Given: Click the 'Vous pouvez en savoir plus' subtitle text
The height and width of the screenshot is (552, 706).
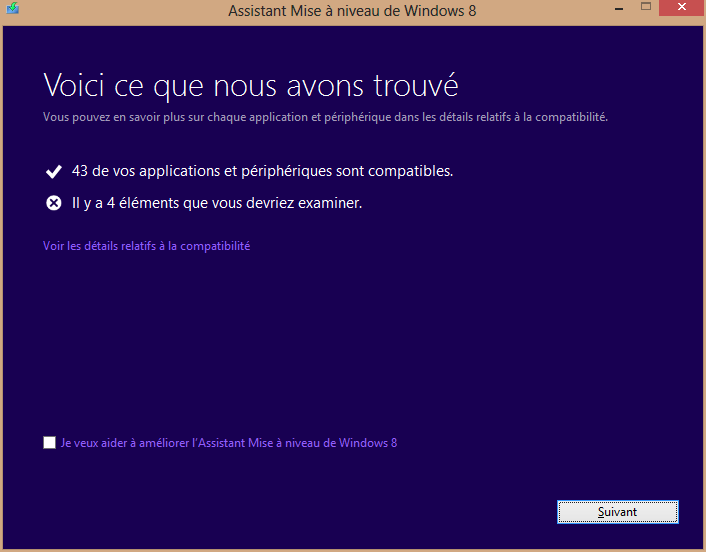Looking at the screenshot, I should point(325,117).
